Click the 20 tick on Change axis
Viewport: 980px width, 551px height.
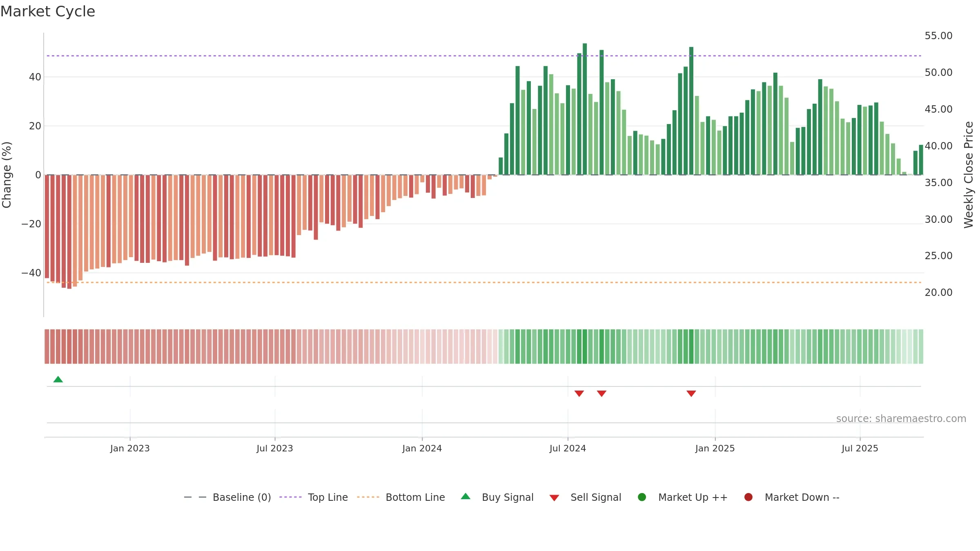[x=35, y=126]
